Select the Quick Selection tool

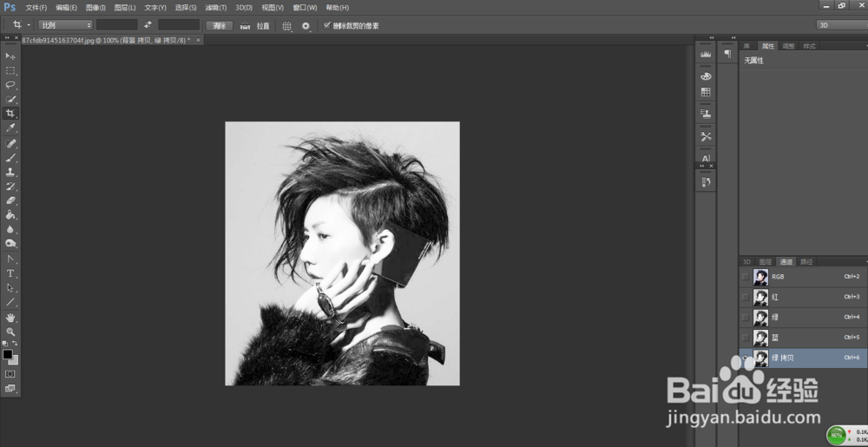click(x=10, y=100)
